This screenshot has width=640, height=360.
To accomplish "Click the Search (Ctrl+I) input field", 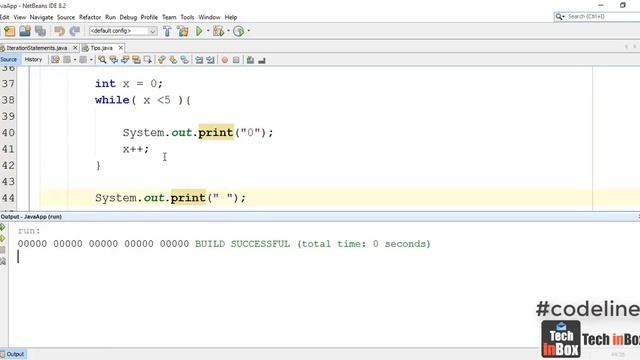I will [602, 17].
